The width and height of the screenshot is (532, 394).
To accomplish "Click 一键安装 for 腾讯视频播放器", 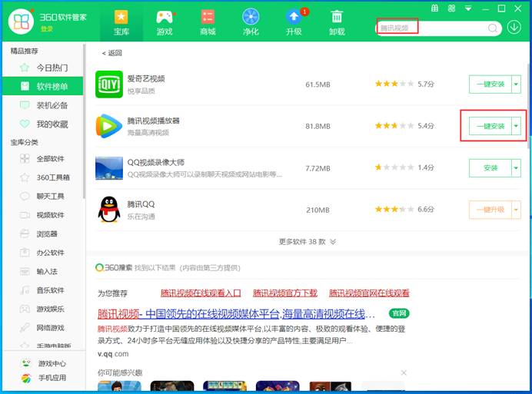I will click(x=490, y=126).
